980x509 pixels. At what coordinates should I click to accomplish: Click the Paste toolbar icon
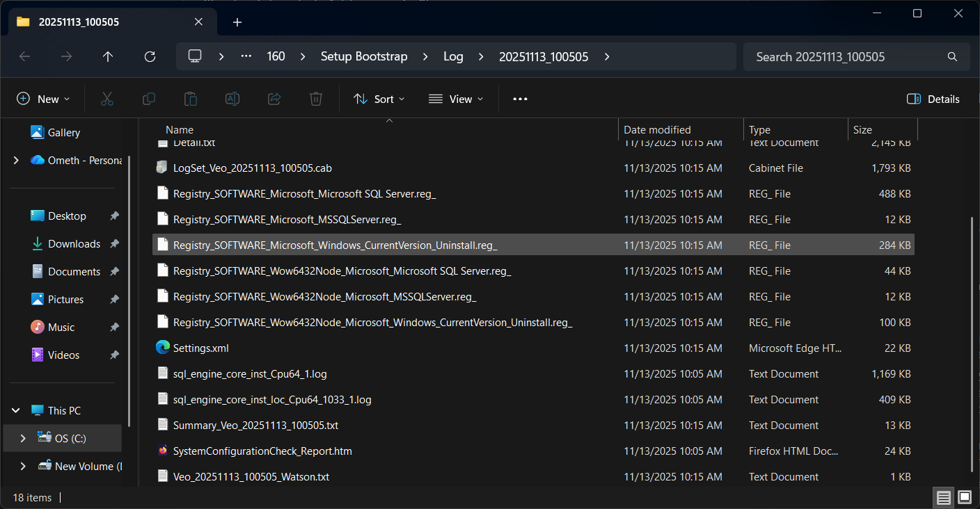tap(190, 99)
